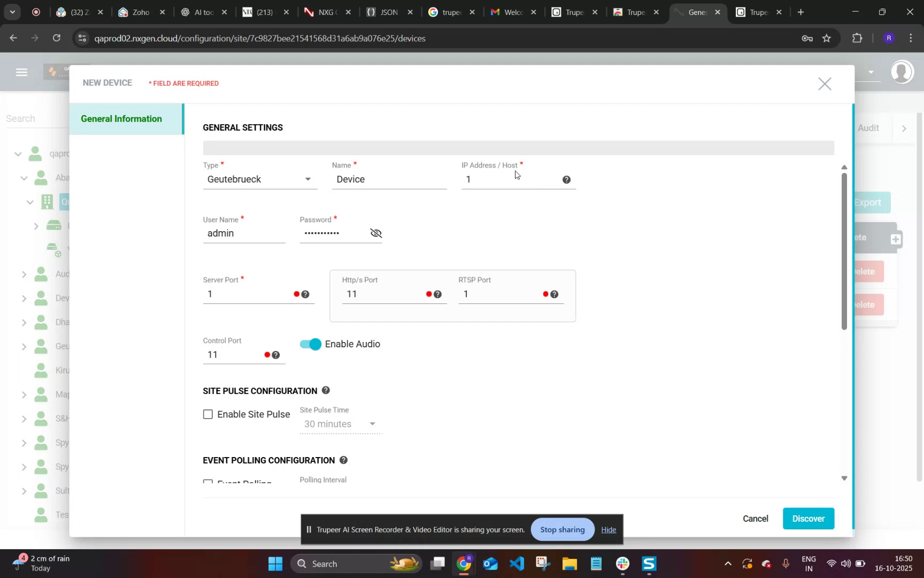Open the Server Port help icon
Image resolution: width=924 pixels, height=578 pixels.
click(305, 294)
